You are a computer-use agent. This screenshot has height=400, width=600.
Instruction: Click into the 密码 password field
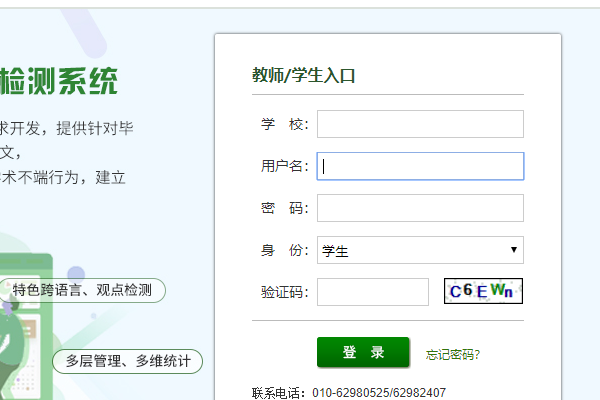click(x=420, y=208)
